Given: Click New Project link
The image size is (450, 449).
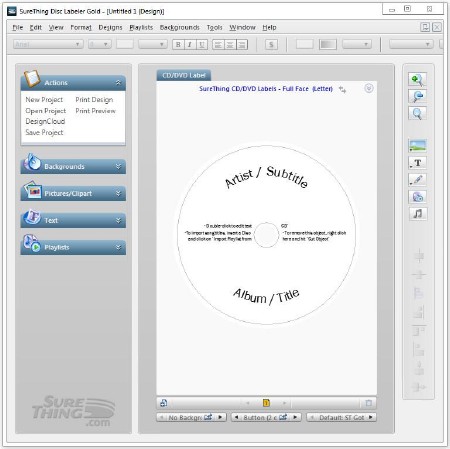Looking at the screenshot, I should pyautogui.click(x=44, y=100).
